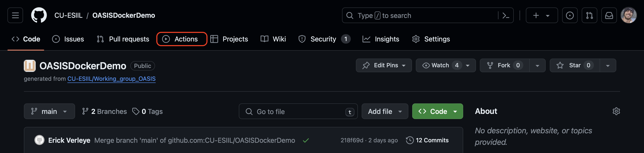This screenshot has height=153, width=644.
Task: Click the GitHub logo home icon
Action: [39, 16]
